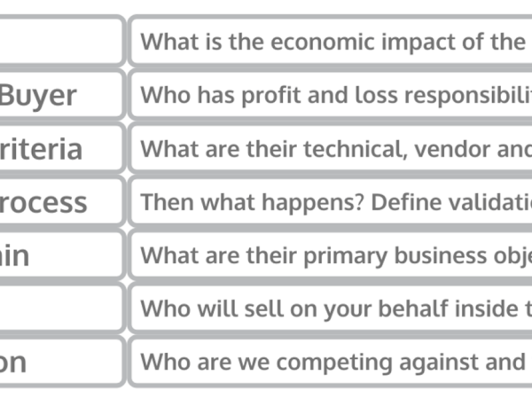Click the Buyer label box
This screenshot has width=532, height=399.
62,95
